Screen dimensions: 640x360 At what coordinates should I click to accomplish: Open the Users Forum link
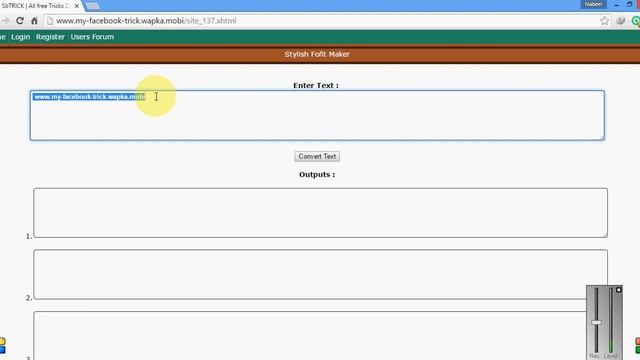92,37
